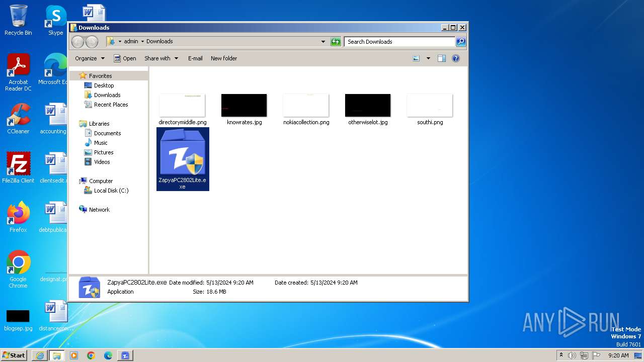The height and width of the screenshot is (362, 644).
Task: Select Downloads under Favorites
Action: (x=107, y=95)
